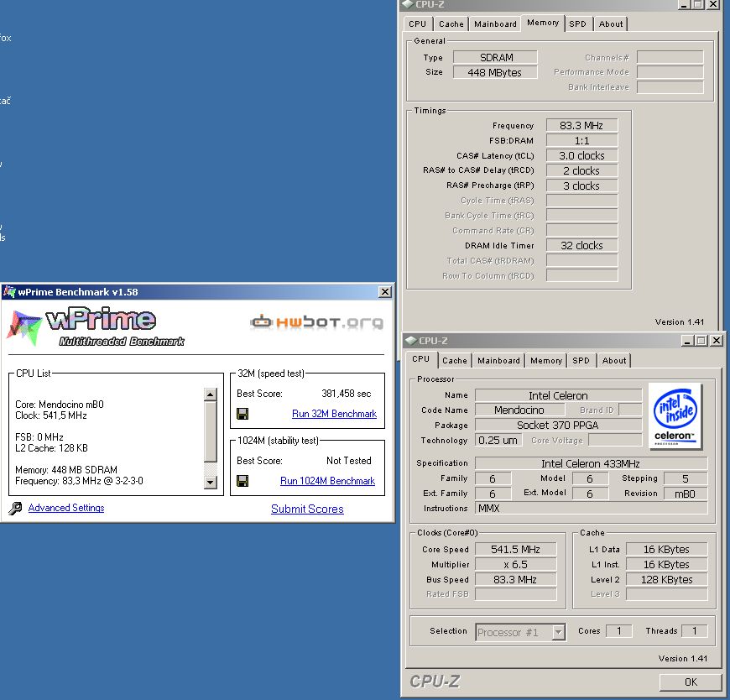This screenshot has width=730, height=700.
Task: Click the Core Speed value 541.5 MHz
Action: tap(515, 549)
